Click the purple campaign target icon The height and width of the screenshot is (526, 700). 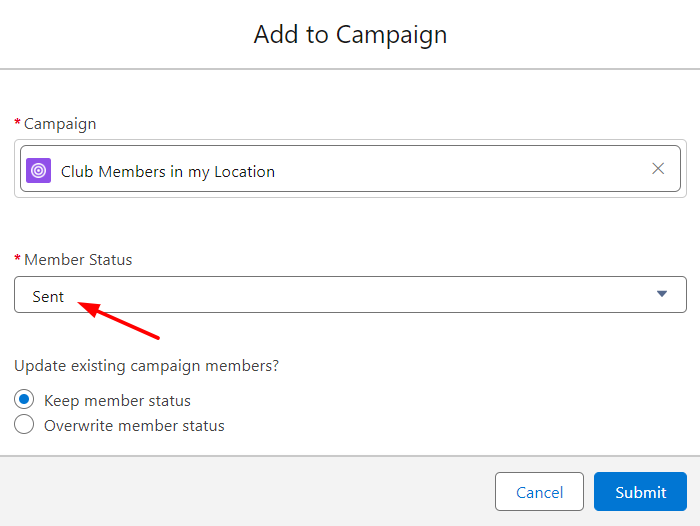(38, 170)
